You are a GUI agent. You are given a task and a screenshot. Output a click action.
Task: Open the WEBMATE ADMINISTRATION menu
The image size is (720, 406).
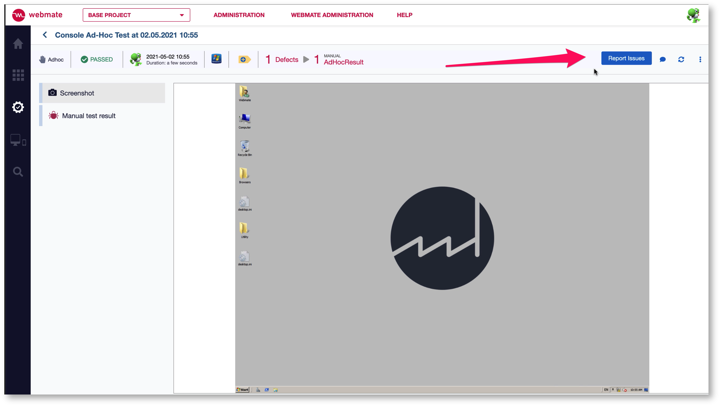(x=332, y=15)
